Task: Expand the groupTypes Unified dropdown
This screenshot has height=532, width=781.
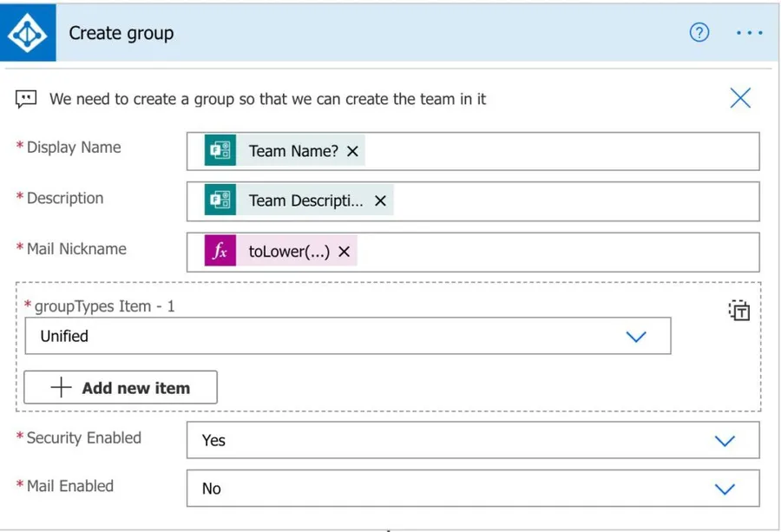Action: [x=636, y=337]
